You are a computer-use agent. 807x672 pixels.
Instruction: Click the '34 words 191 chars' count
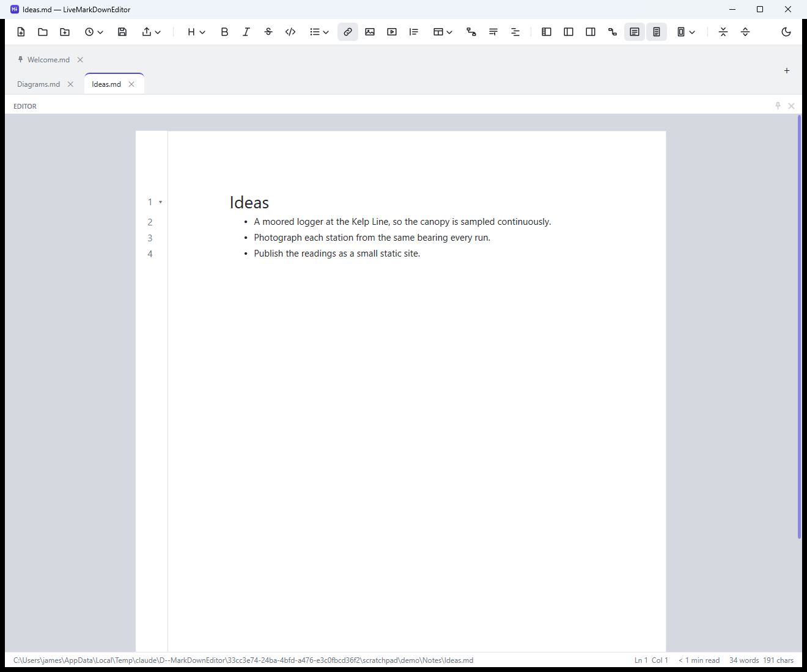[761, 660]
